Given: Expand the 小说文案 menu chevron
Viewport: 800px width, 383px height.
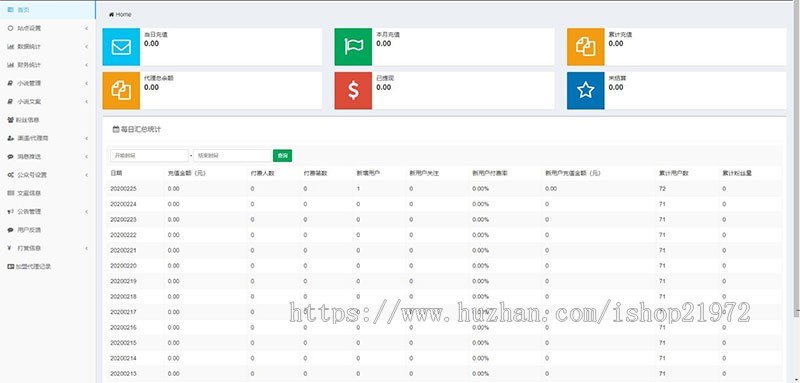Looking at the screenshot, I should [87, 101].
